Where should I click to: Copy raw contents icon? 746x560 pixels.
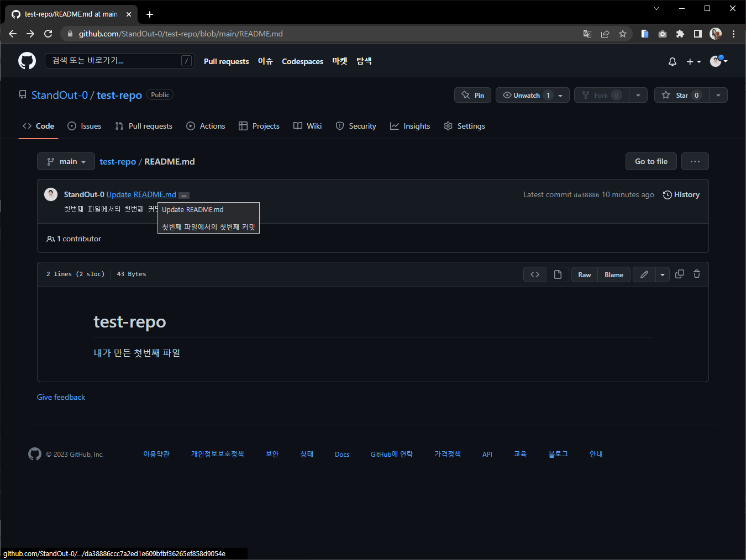(x=680, y=274)
